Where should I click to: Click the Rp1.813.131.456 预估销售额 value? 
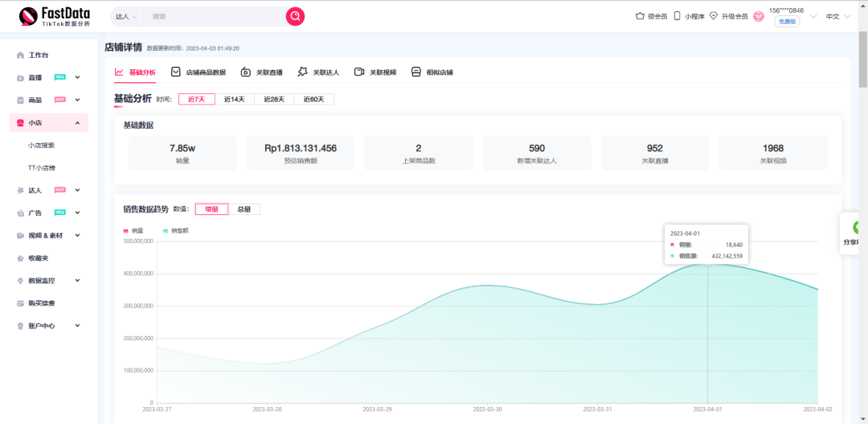(x=301, y=148)
